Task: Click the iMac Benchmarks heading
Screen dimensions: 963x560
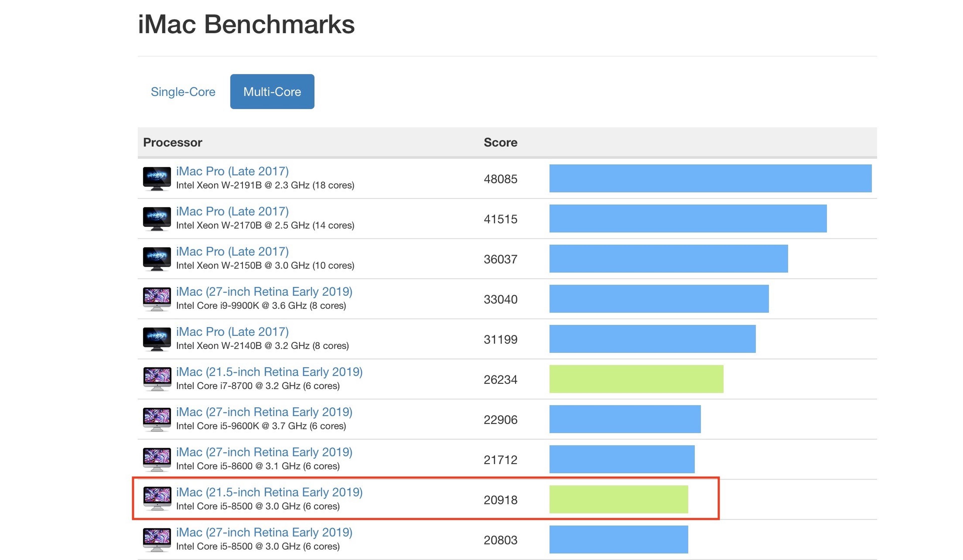Action: coord(247,25)
